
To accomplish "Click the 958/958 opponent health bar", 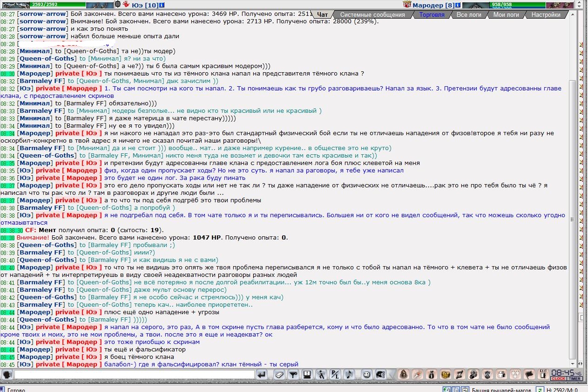I will click(517, 4).
